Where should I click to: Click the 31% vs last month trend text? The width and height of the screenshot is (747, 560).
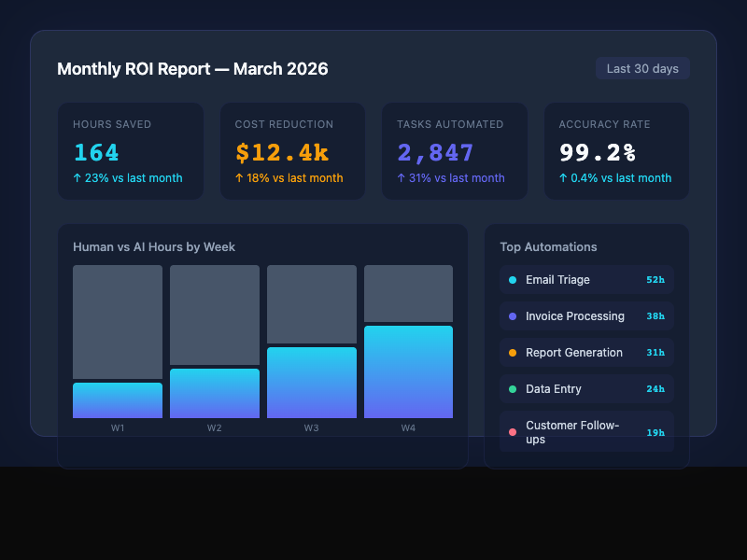tap(451, 178)
